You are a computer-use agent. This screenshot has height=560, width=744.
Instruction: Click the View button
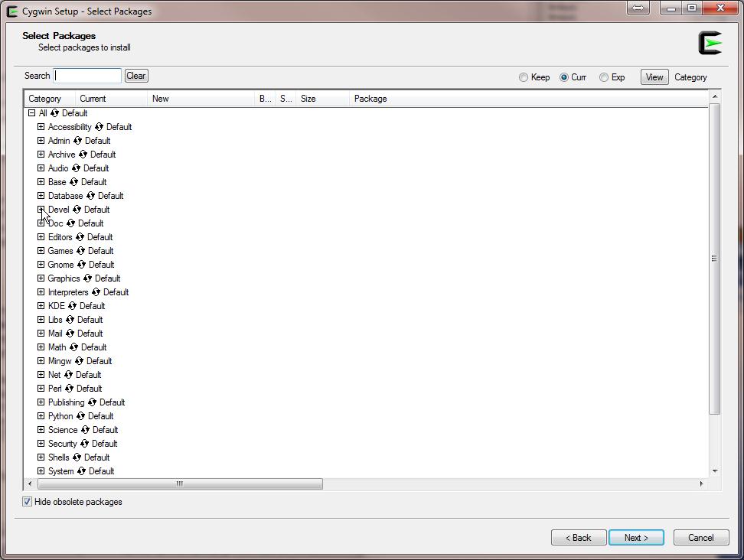click(x=654, y=77)
